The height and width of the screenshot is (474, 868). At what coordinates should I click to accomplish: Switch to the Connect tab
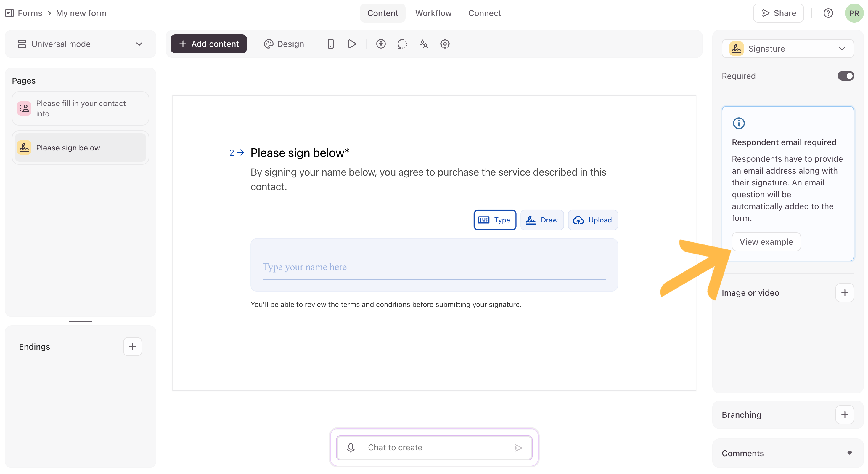(x=484, y=13)
